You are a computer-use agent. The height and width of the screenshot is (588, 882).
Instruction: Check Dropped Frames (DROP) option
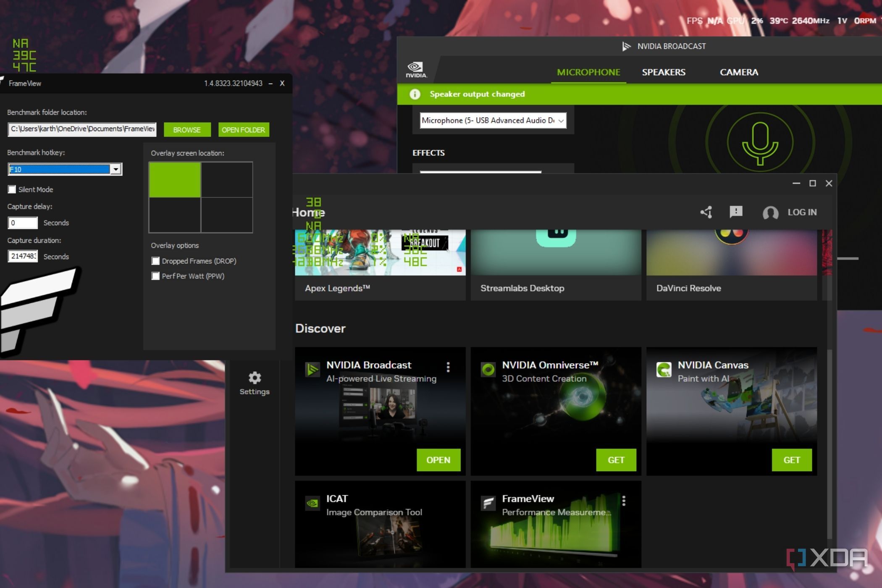155,261
